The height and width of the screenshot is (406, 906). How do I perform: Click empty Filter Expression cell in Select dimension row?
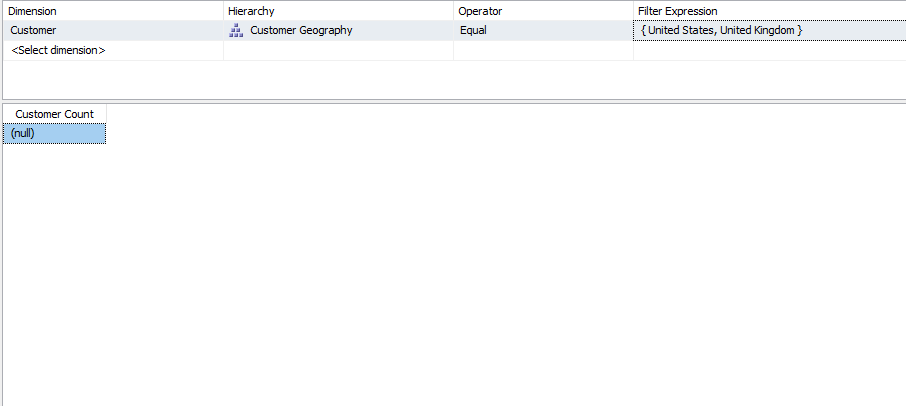point(768,50)
